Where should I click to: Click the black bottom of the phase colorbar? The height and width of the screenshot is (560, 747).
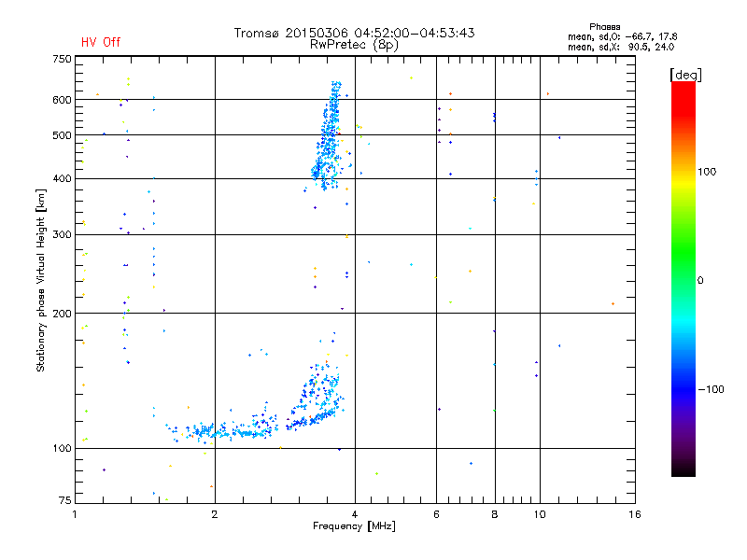[684, 469]
